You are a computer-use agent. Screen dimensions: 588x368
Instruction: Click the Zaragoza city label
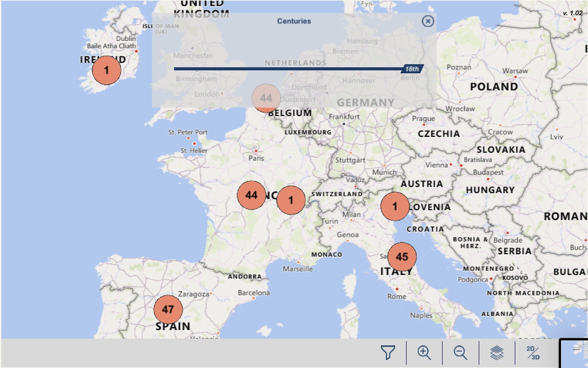pos(194,294)
